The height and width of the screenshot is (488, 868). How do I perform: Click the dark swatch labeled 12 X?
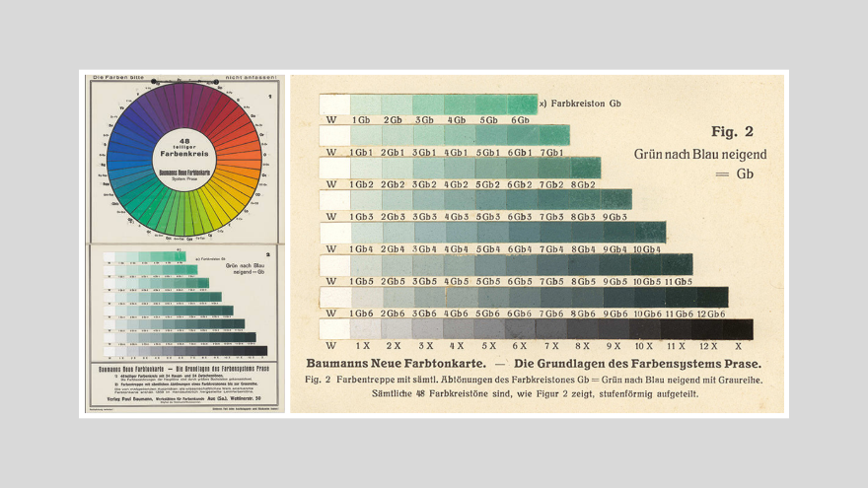pyautogui.click(x=706, y=329)
